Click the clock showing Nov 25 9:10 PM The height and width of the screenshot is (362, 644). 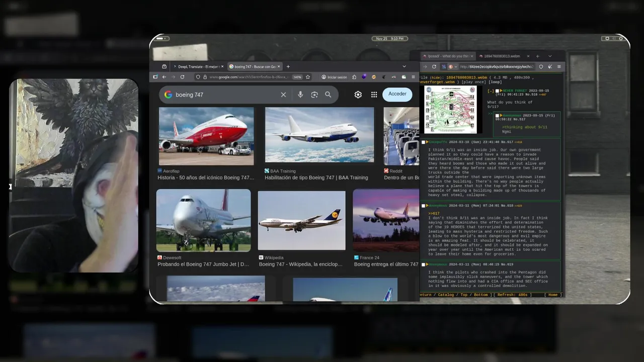pos(389,38)
